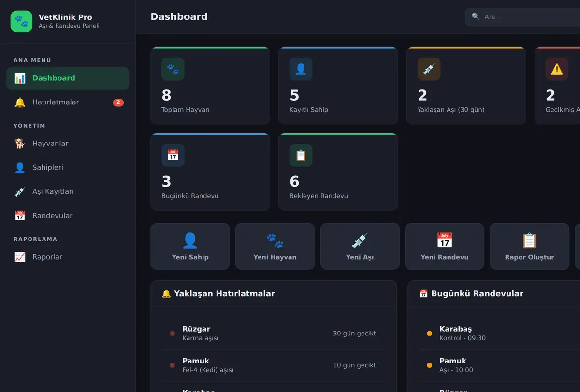Click the calendar icon beside Randevular
Image resolution: width=580 pixels, height=392 pixels.
tap(20, 216)
